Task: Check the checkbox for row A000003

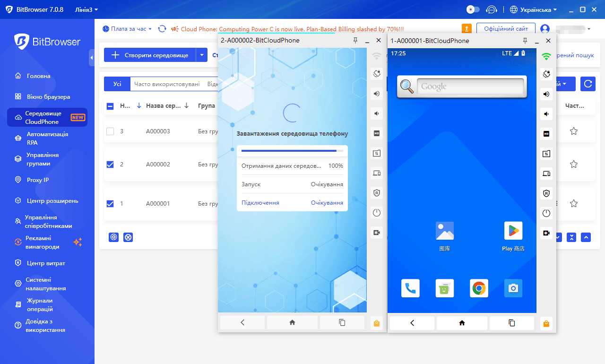Action: 110,131
